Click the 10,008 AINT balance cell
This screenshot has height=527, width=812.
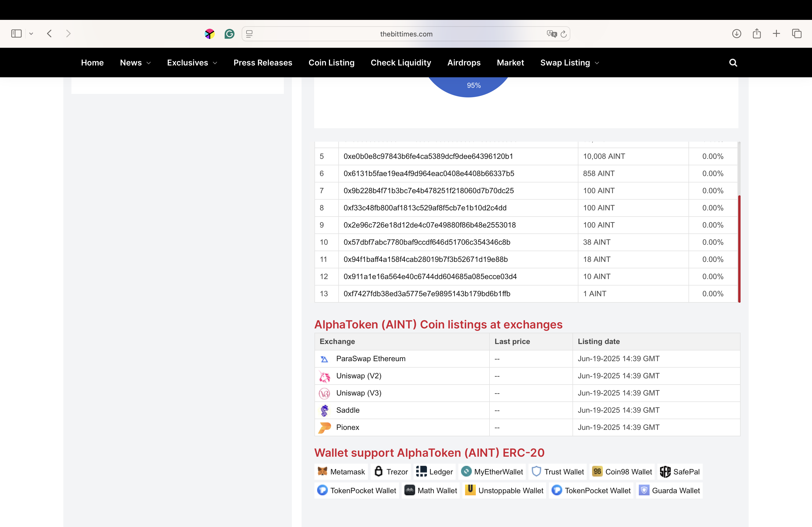[x=633, y=156]
